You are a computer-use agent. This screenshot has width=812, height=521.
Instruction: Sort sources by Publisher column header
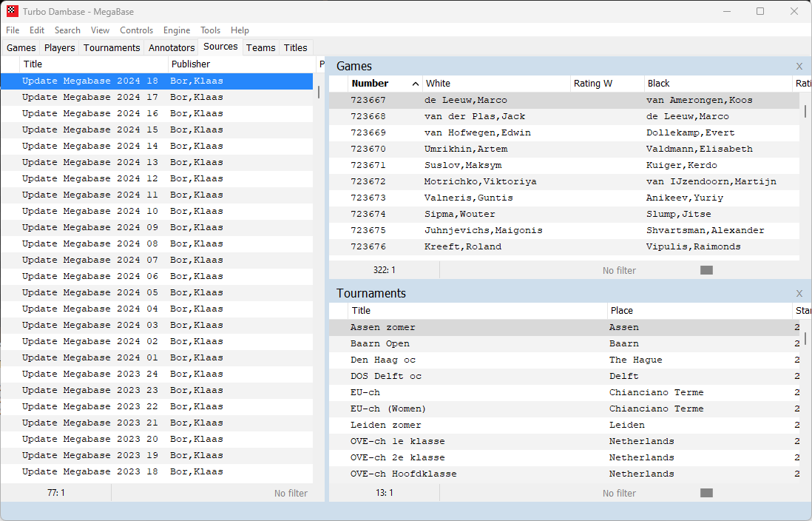pyautogui.click(x=242, y=64)
